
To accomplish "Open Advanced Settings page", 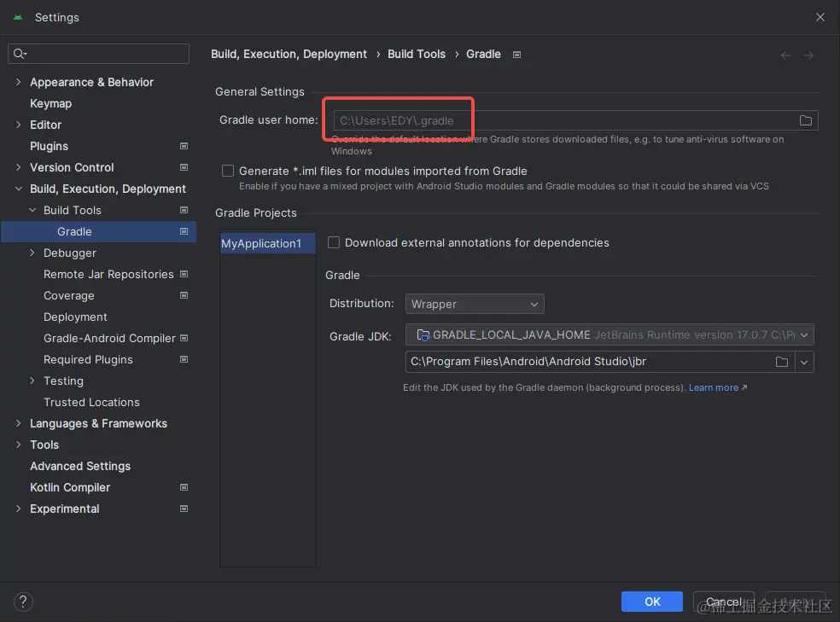I will coord(80,466).
